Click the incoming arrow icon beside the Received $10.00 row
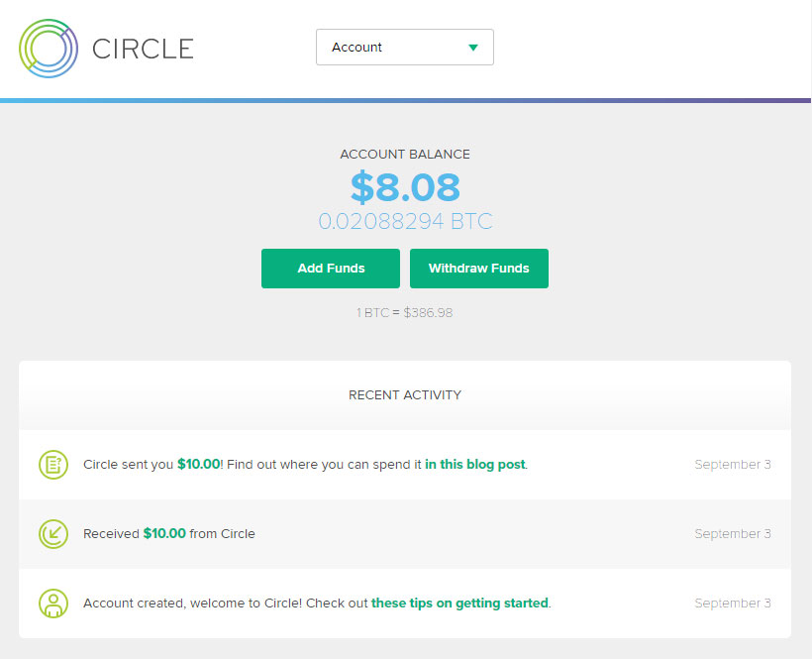Screen dimensions: 812x659 53,534
